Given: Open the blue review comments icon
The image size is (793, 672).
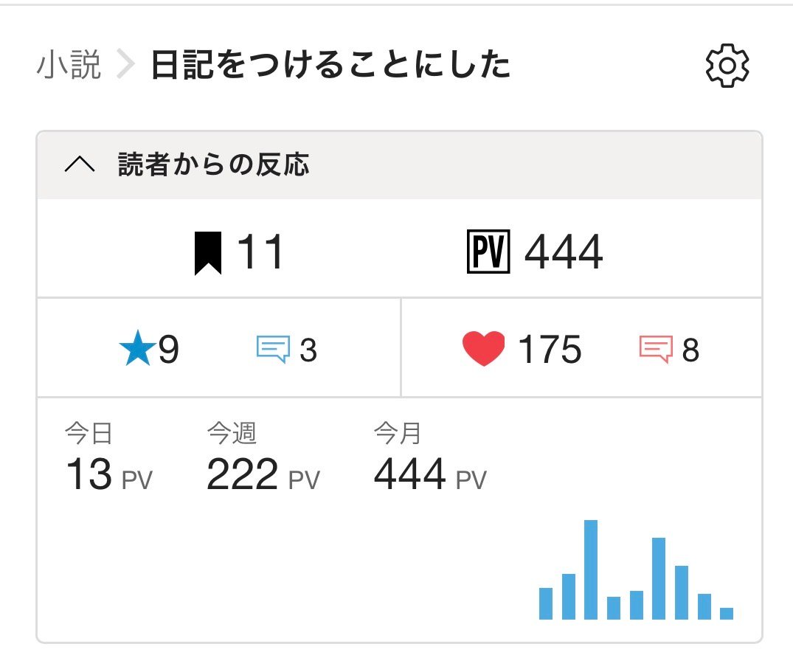Looking at the screenshot, I should [272, 350].
